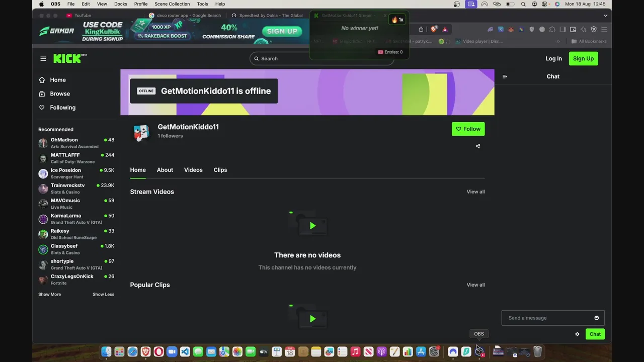The height and width of the screenshot is (362, 644).
Task: Expand hidden bookmarks chevron
Action: (x=558, y=41)
